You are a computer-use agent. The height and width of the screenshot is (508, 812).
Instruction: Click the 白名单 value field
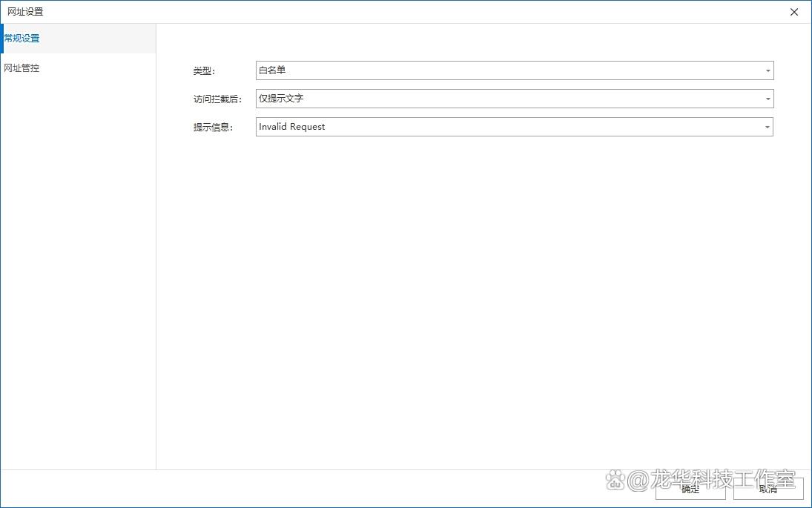coord(515,70)
